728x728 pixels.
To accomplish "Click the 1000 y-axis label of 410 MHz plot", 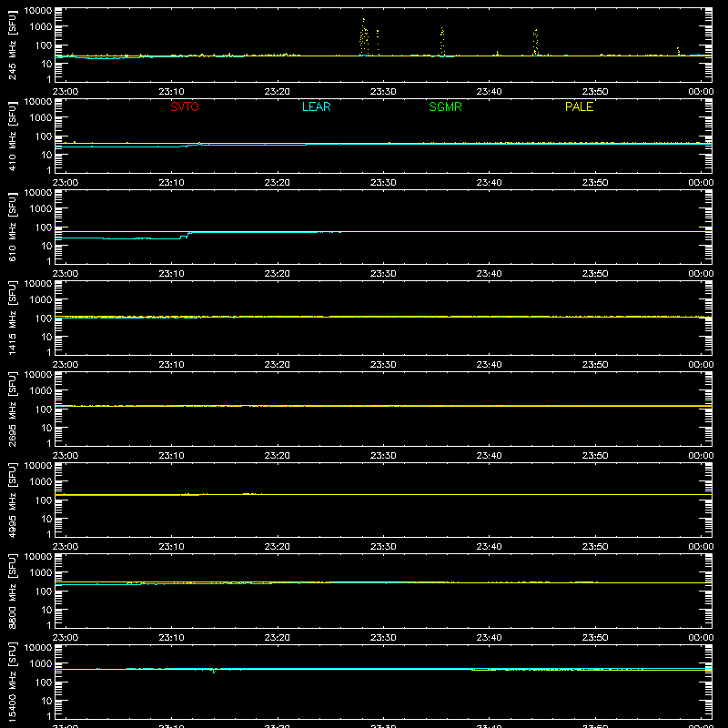I will (x=40, y=118).
